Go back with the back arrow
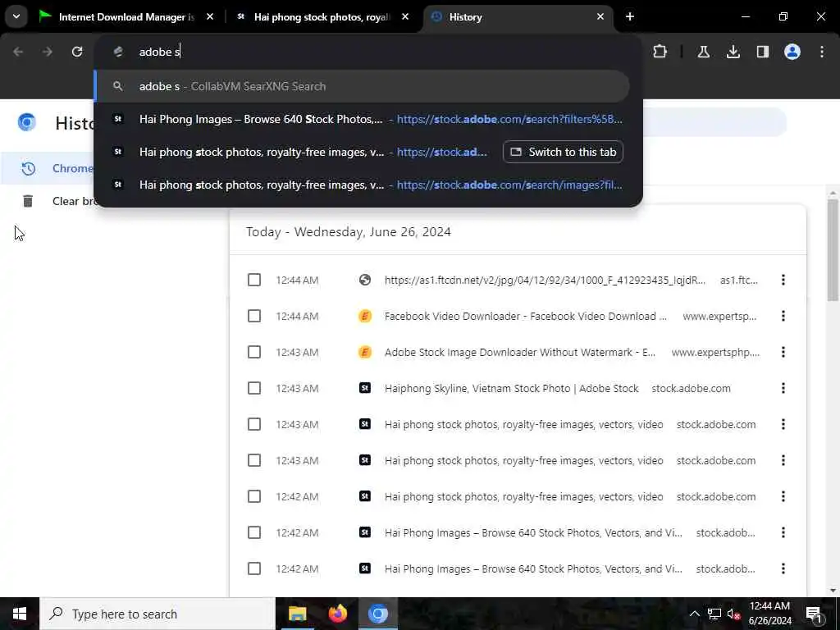The height and width of the screenshot is (630, 840). pyautogui.click(x=18, y=52)
